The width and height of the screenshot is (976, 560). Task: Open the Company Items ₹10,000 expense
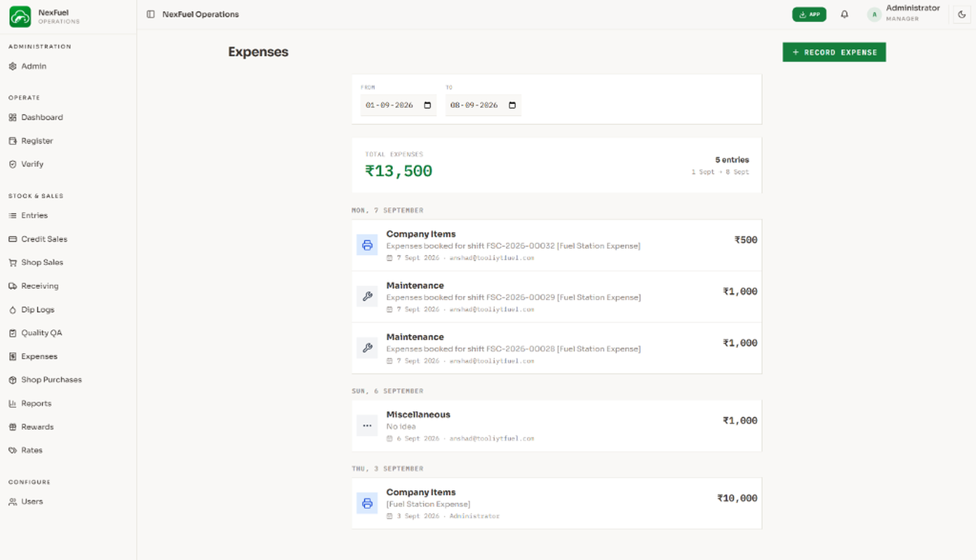[557, 503]
